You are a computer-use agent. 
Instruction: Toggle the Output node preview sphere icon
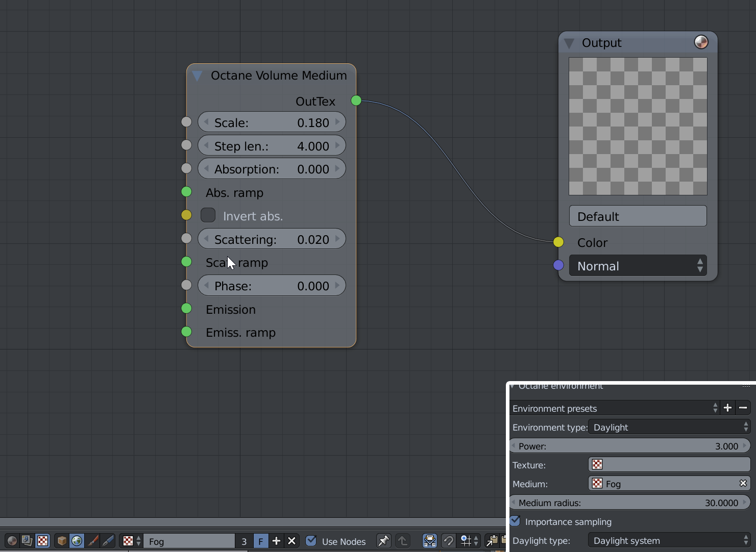[x=701, y=42]
